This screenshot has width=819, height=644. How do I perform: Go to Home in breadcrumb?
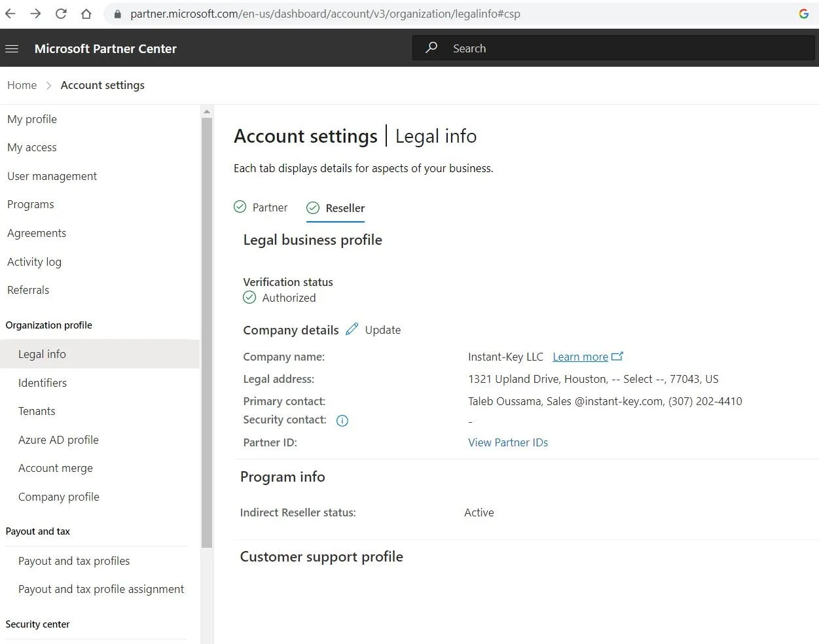pos(22,85)
